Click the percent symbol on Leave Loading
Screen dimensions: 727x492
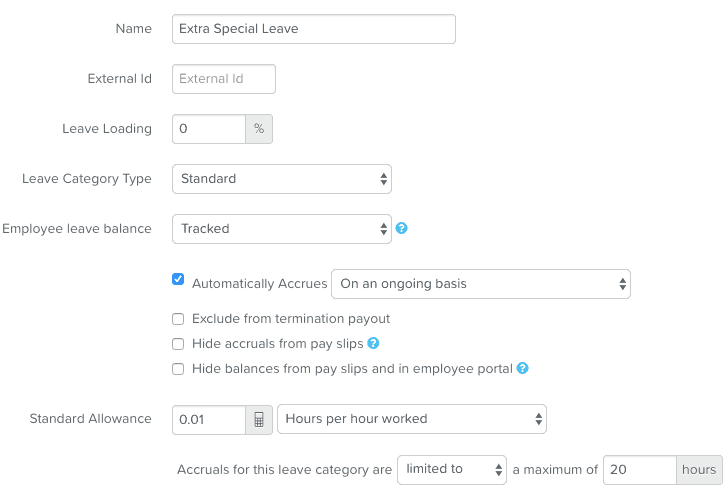259,129
